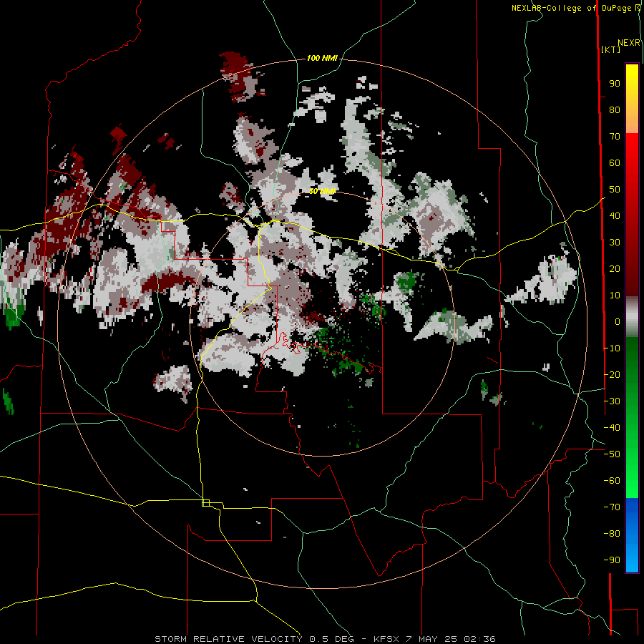Click the 50 value on the velocity scale

[615, 190]
